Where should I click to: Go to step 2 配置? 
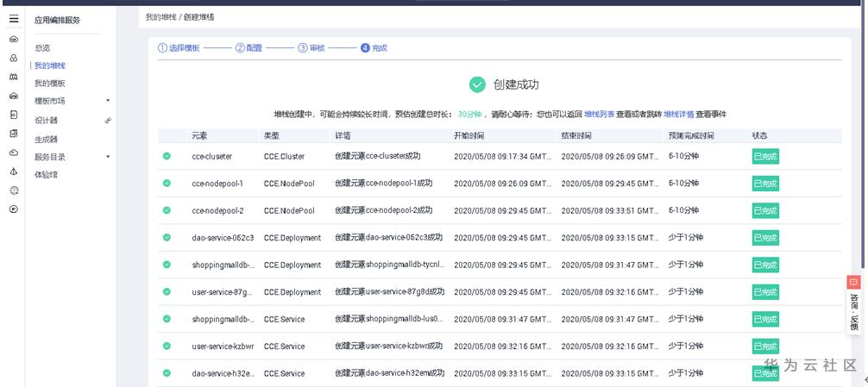tap(248, 48)
